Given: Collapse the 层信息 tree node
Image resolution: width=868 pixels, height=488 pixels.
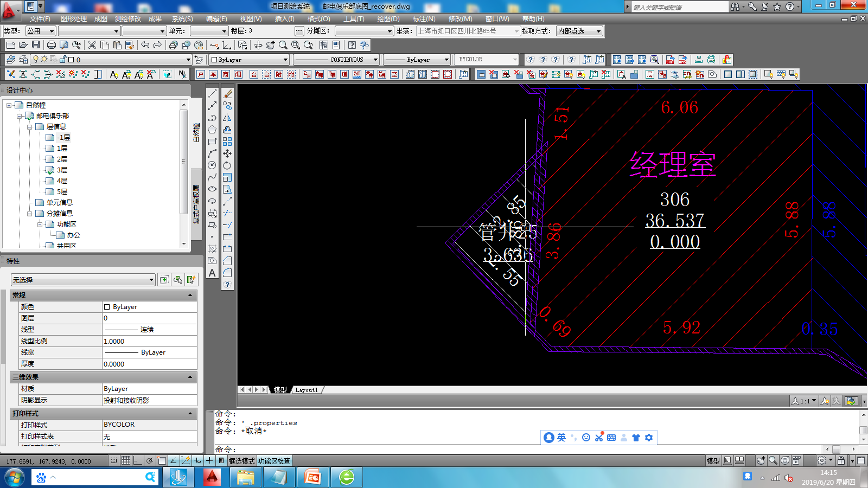Looking at the screenshot, I should 30,127.
